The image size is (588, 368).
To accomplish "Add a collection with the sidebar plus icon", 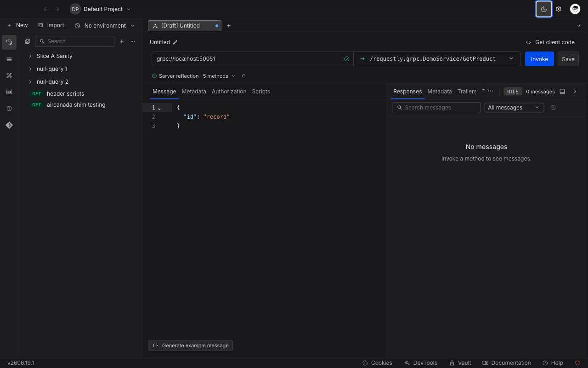I will [122, 41].
